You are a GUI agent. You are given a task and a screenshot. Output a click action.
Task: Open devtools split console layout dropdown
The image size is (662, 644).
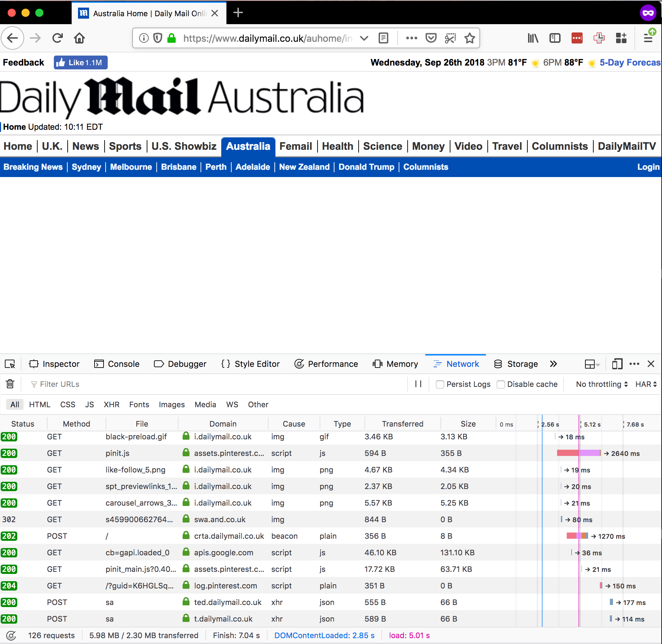tap(593, 364)
